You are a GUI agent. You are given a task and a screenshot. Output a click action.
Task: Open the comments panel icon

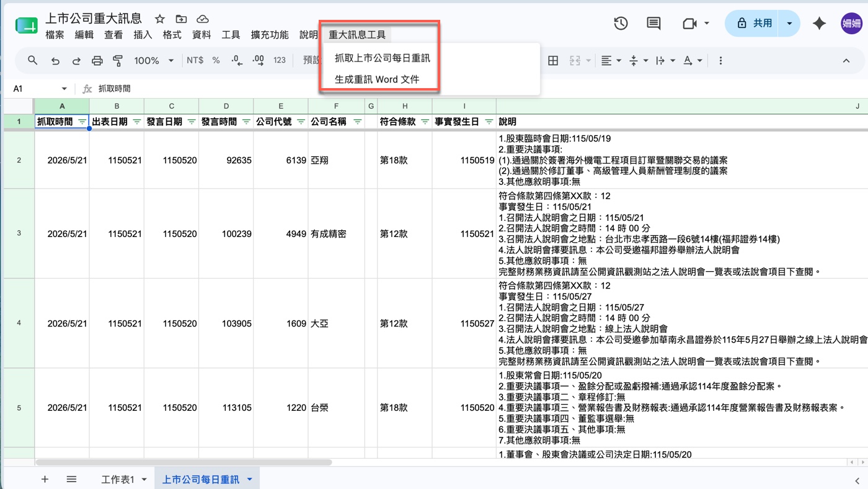click(653, 24)
